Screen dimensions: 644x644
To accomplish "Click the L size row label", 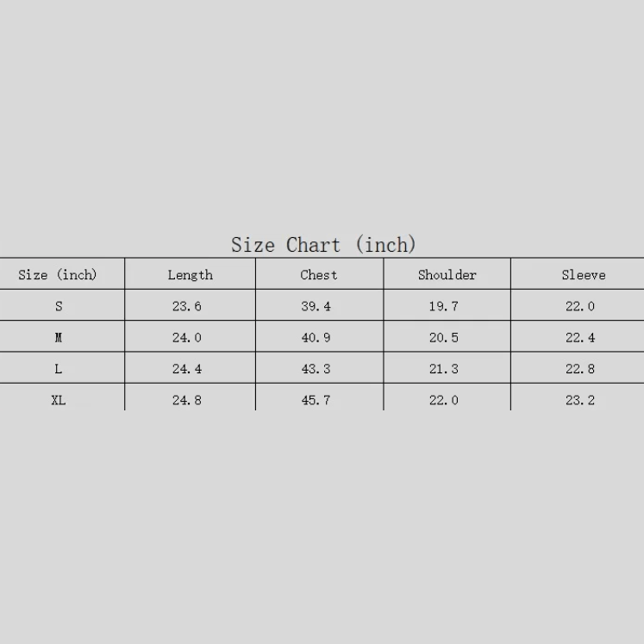I will 59,369.
